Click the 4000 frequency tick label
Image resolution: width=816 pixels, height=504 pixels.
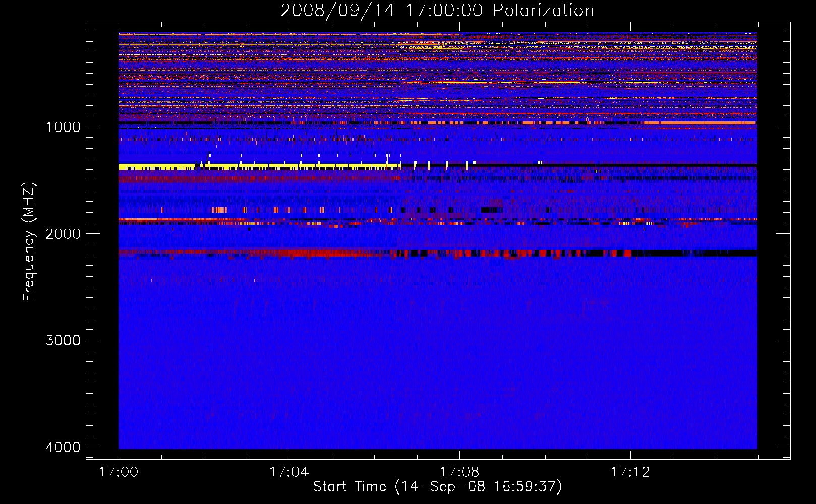pos(63,447)
